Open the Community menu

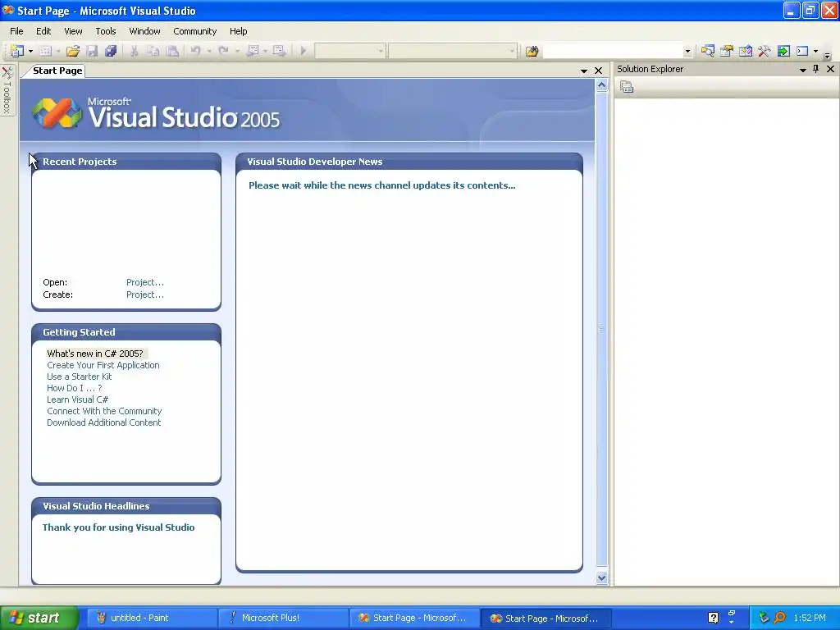[194, 31]
